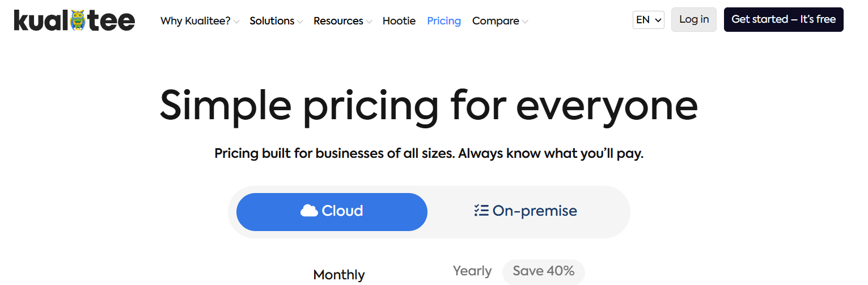Open the Compare dropdown chevron
Image resolution: width=868 pixels, height=285 pixels.
(526, 22)
